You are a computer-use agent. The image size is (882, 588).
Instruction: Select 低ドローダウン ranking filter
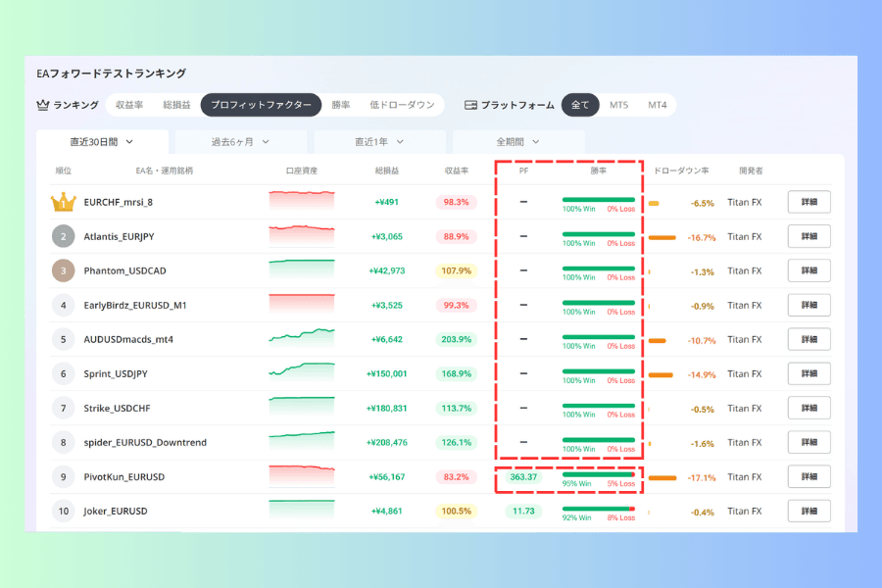click(x=402, y=105)
